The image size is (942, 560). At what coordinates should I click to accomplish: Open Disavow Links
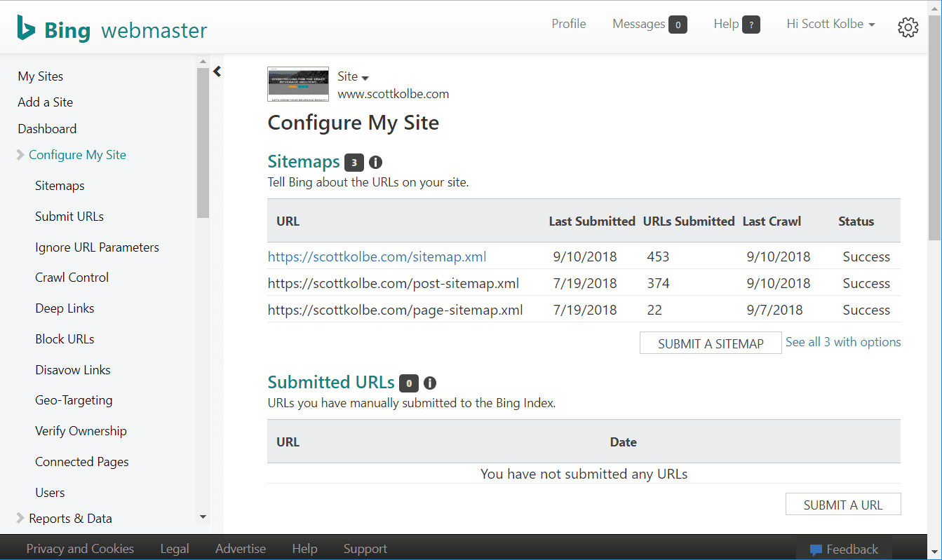(73, 370)
